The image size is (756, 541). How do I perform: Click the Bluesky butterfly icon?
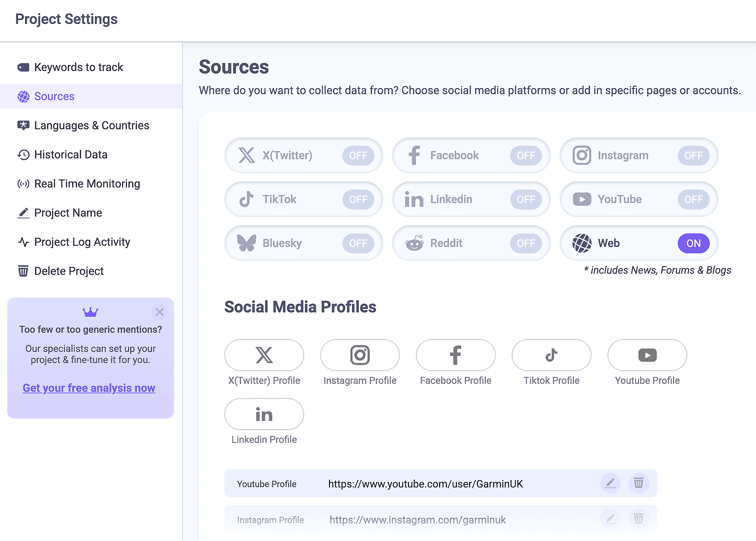pyautogui.click(x=246, y=243)
